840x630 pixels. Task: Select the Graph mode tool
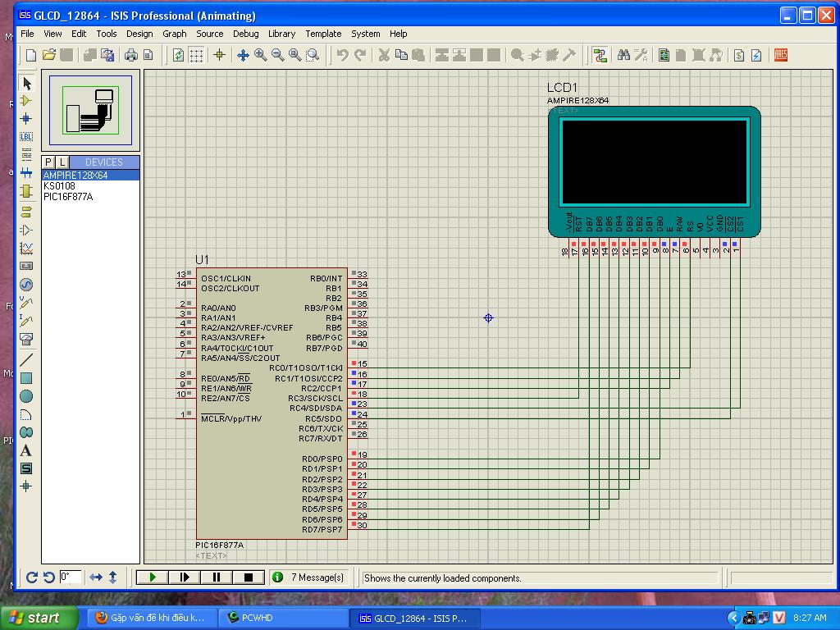26,249
